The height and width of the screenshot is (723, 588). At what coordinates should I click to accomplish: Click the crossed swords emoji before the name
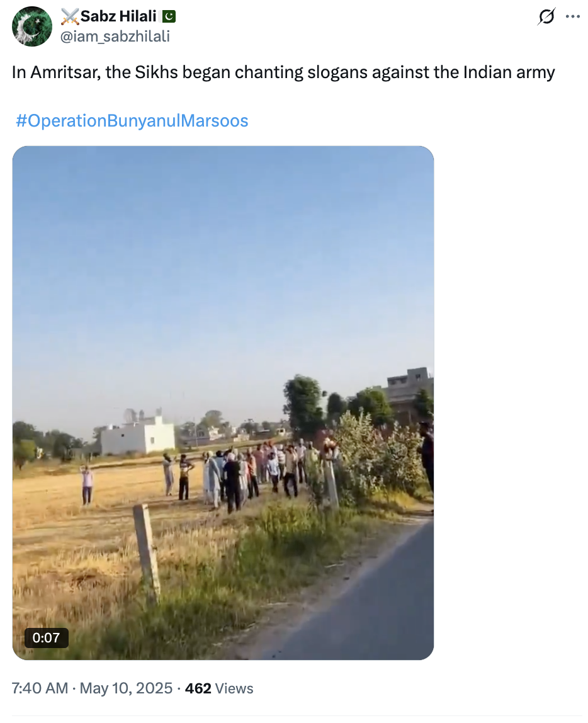pyautogui.click(x=69, y=16)
